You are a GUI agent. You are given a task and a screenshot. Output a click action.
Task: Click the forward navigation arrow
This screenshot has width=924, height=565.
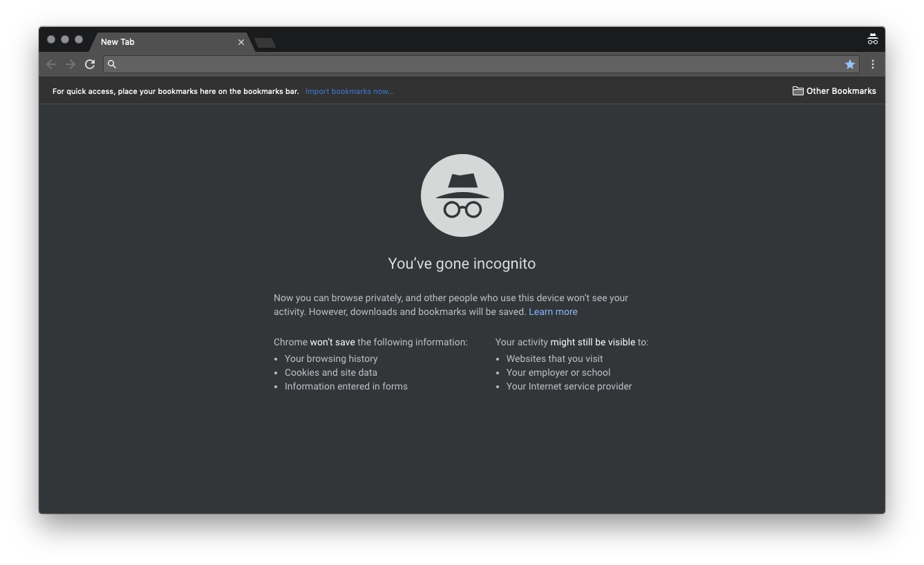click(x=70, y=64)
